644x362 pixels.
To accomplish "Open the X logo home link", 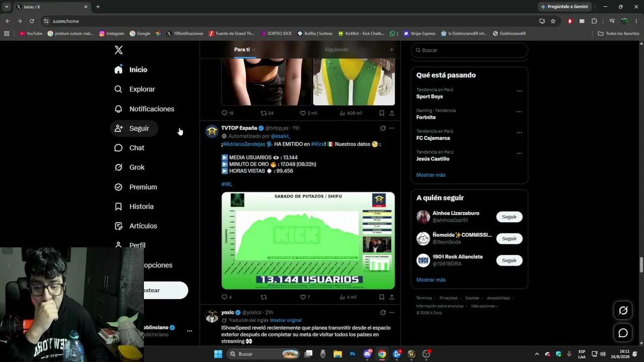I will click(119, 50).
